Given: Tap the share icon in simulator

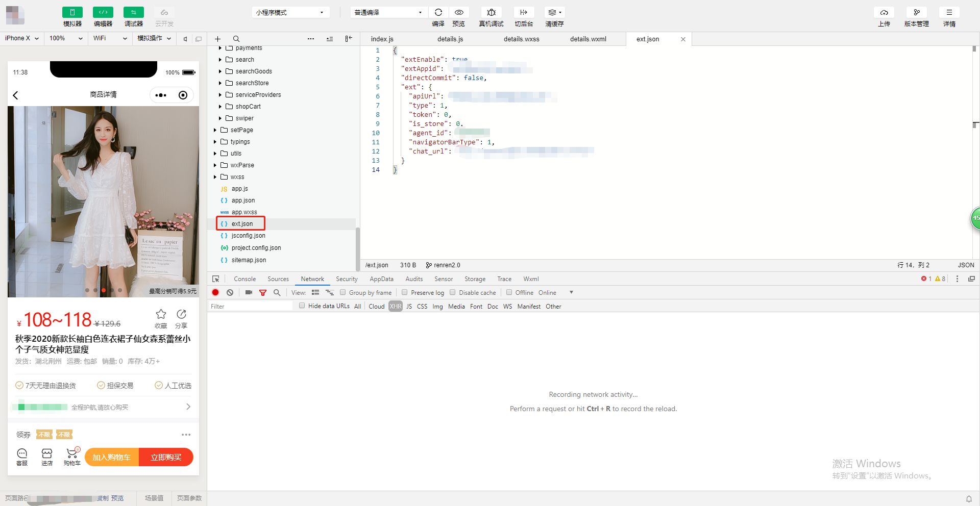Looking at the screenshot, I should coord(181,314).
